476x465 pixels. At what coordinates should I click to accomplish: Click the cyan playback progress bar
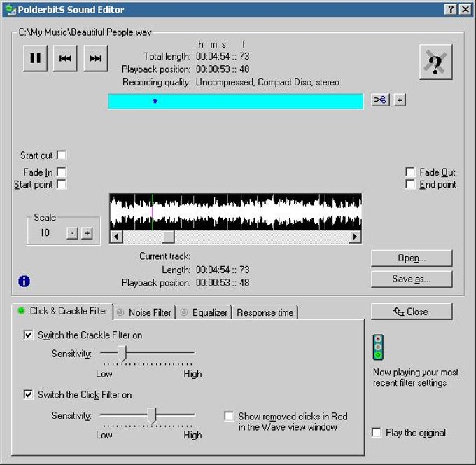click(236, 101)
